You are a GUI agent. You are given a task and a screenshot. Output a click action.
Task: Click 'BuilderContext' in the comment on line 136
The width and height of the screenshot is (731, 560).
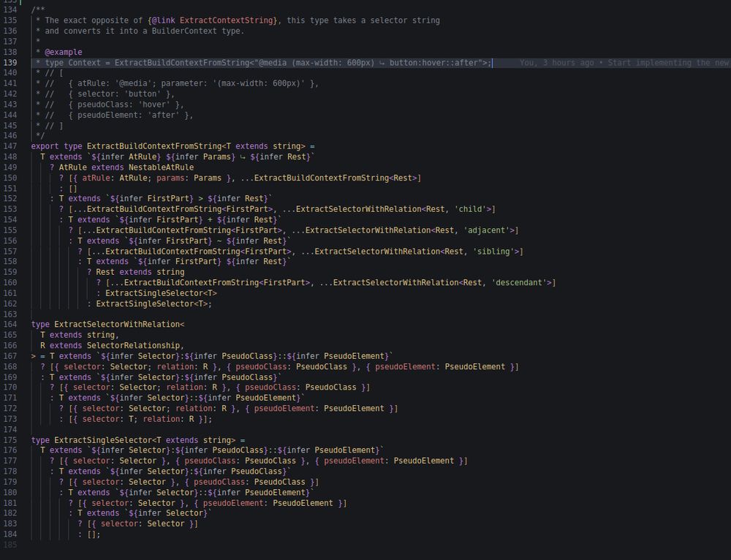[184, 31]
